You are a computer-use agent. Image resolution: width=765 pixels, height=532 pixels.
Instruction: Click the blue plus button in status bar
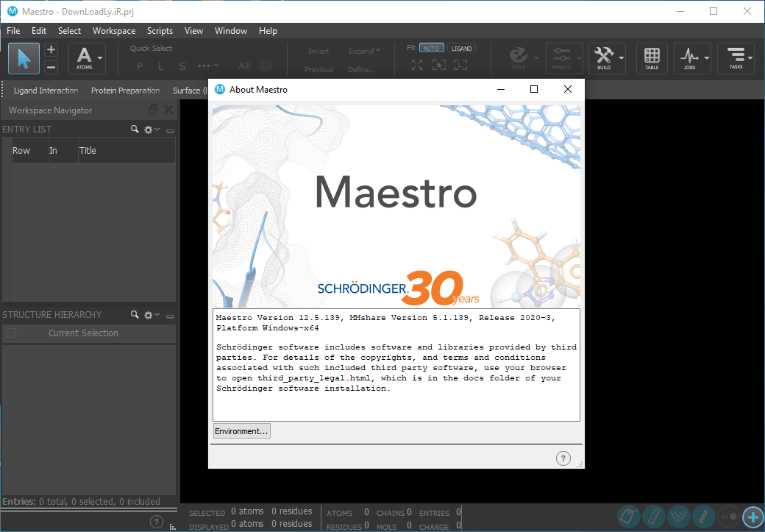coord(752,516)
